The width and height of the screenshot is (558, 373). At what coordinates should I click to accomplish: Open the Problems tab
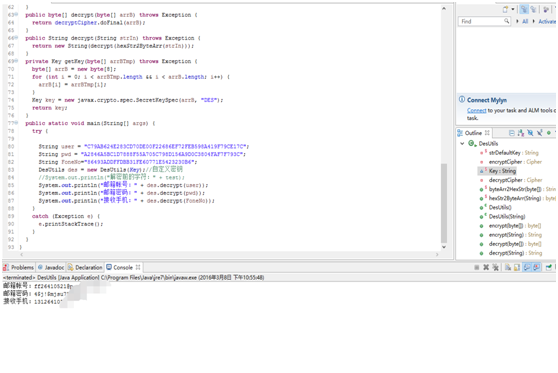(x=19, y=267)
